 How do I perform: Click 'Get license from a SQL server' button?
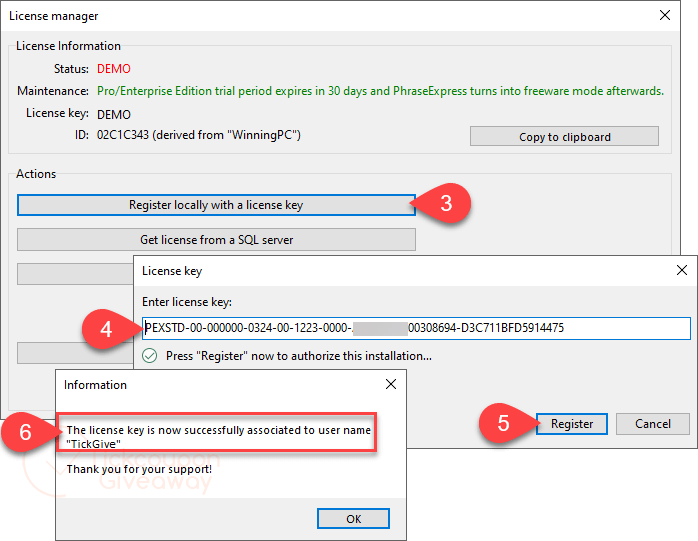pos(216,240)
